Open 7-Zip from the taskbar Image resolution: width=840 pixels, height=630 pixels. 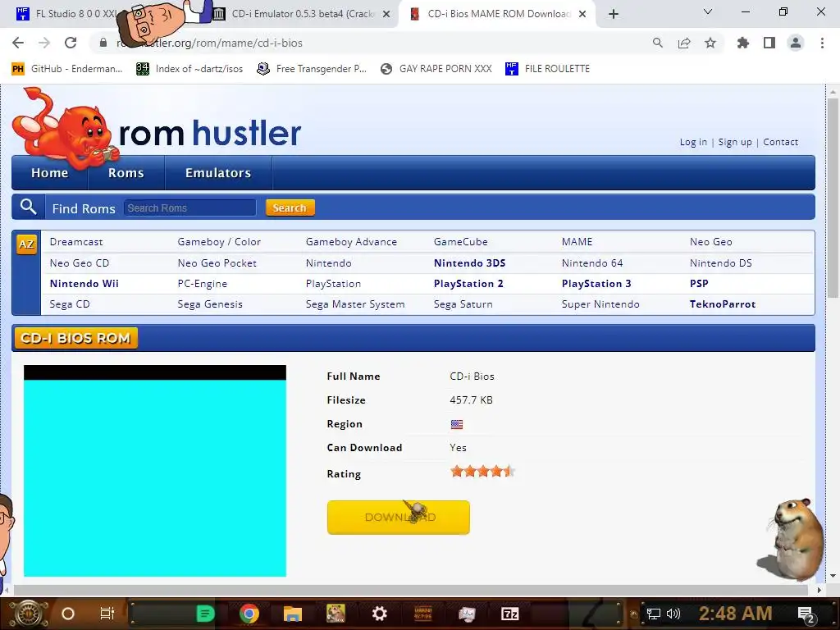point(510,614)
